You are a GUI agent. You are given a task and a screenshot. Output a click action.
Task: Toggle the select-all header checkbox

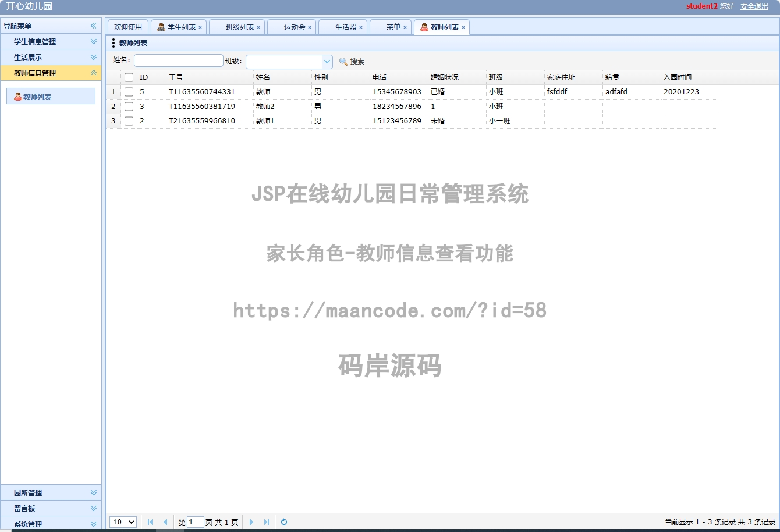[x=129, y=77]
